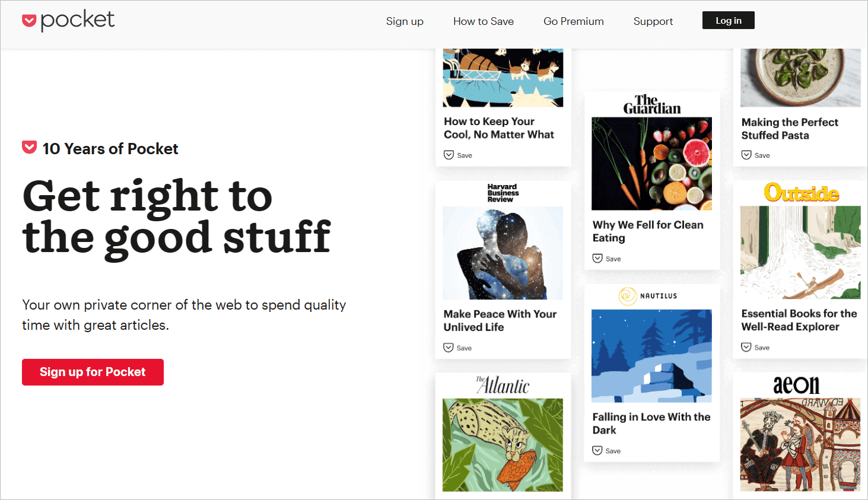Click the Harvard Business Review logo
Screen dimensions: 868x500
point(503,193)
